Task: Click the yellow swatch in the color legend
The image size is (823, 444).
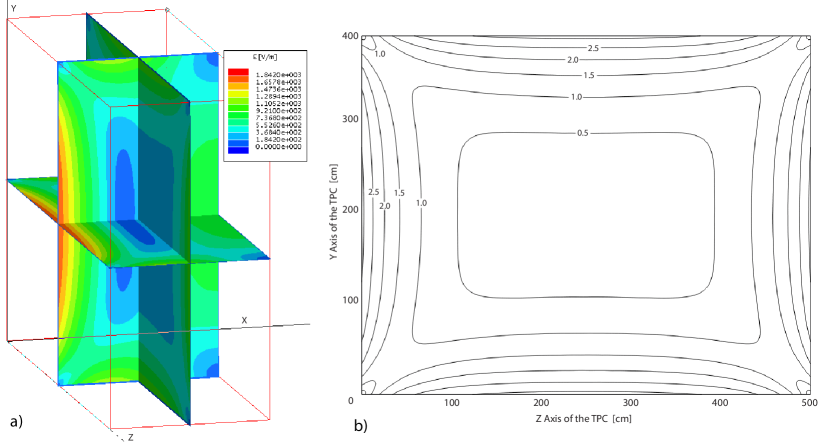Action: pyautogui.click(x=238, y=94)
